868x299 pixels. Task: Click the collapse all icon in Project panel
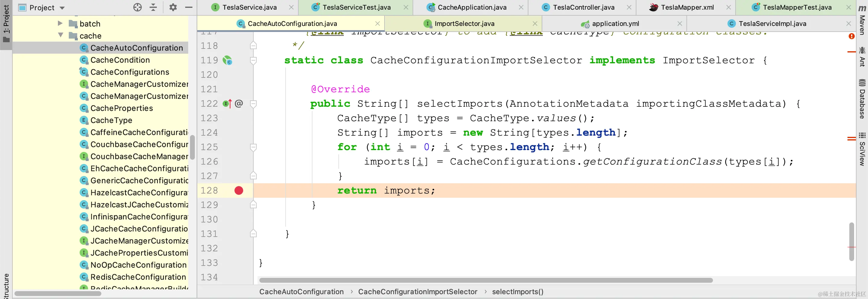pos(153,8)
